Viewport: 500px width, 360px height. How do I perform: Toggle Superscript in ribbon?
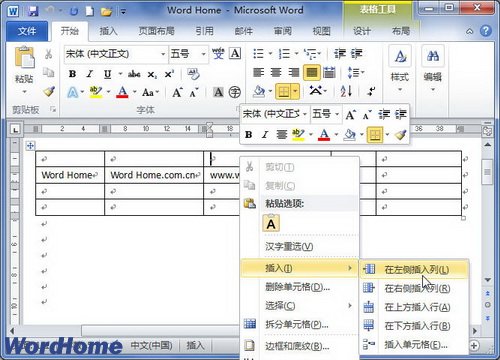[x=169, y=74]
